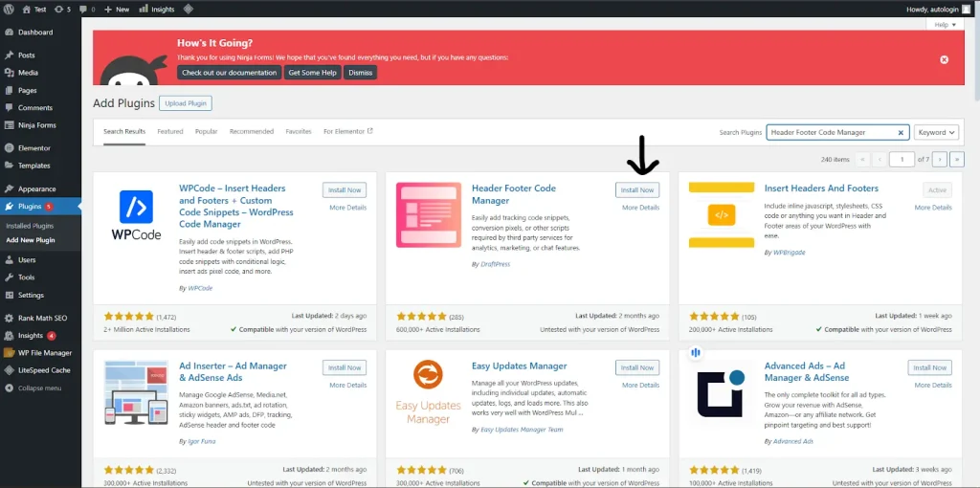Open Rank Math SEO from sidebar
The width and height of the screenshot is (980, 488).
[40, 318]
